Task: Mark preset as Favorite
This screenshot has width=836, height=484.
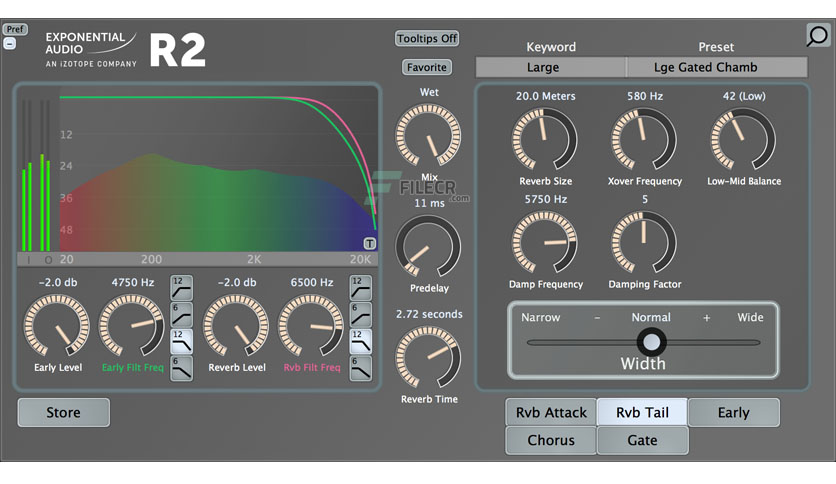Action: (x=427, y=67)
